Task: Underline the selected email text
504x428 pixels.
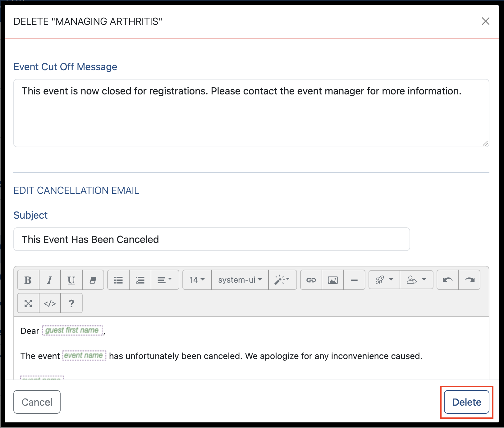Action: [x=71, y=280]
